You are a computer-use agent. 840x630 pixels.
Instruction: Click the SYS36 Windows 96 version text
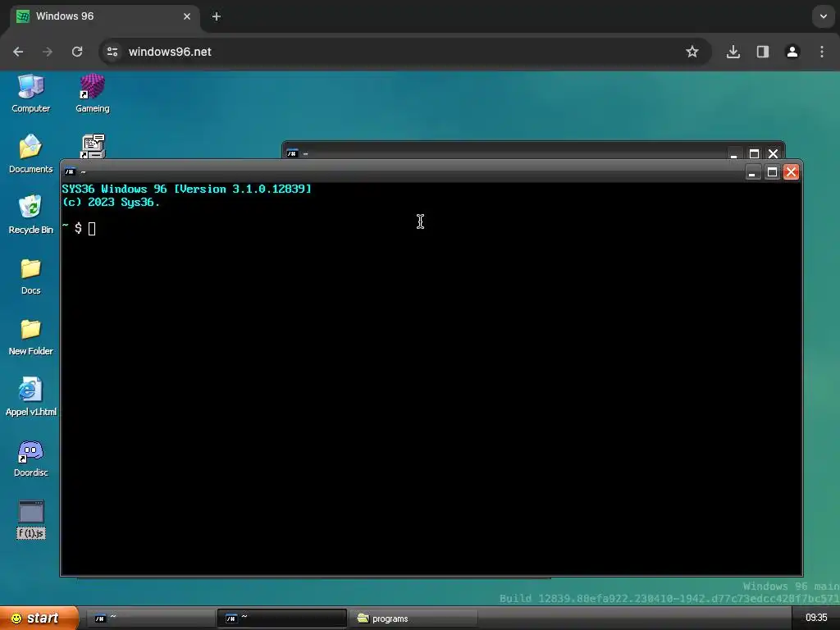click(x=186, y=189)
